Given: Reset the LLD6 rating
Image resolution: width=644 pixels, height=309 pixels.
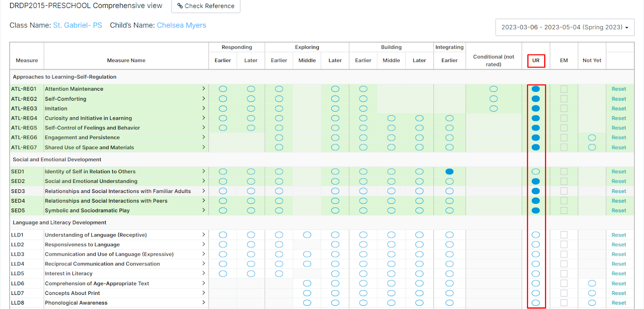Looking at the screenshot, I should tap(619, 283).
